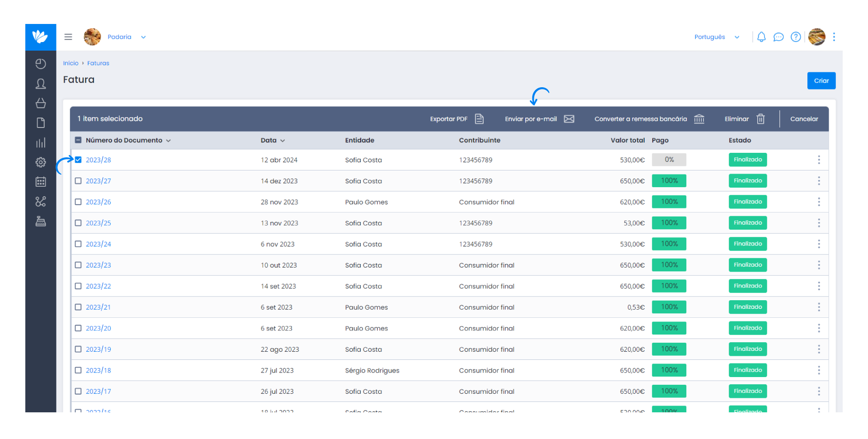
Task: Sort by Número do Documento column
Action: pyautogui.click(x=128, y=141)
